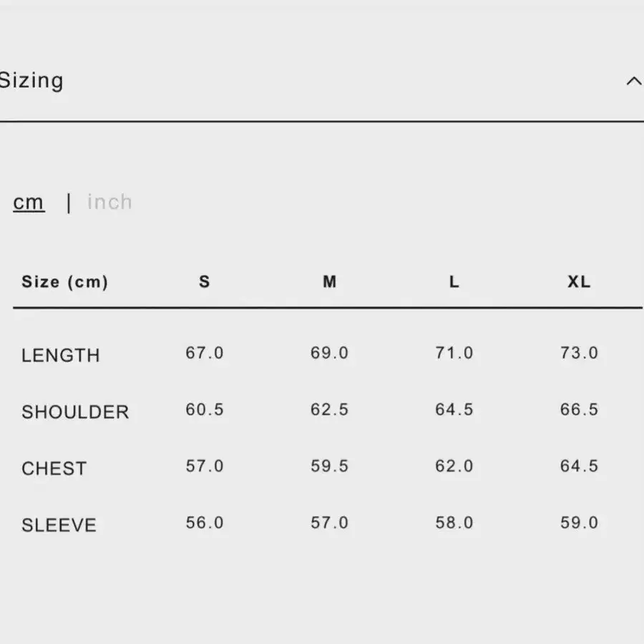Click the 67.0 length value for S
This screenshot has width=644, height=644.
[x=205, y=353]
